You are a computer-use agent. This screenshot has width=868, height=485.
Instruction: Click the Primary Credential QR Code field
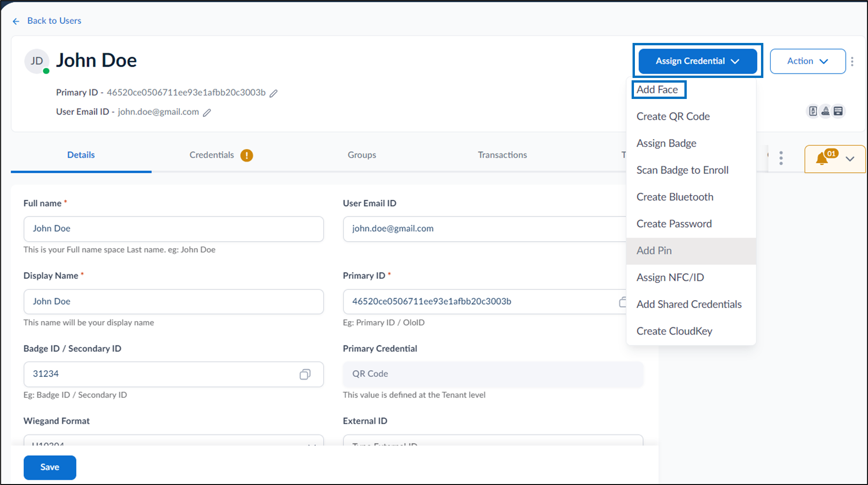tap(493, 374)
